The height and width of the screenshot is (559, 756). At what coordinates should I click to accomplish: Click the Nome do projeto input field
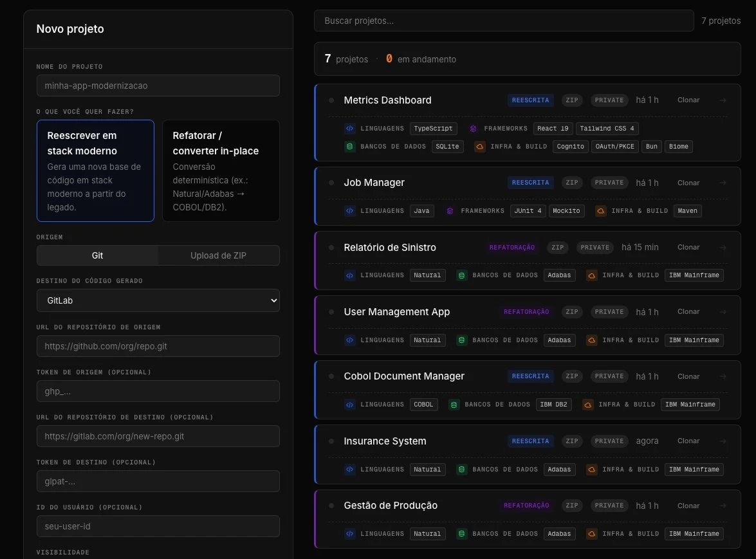pyautogui.click(x=158, y=86)
